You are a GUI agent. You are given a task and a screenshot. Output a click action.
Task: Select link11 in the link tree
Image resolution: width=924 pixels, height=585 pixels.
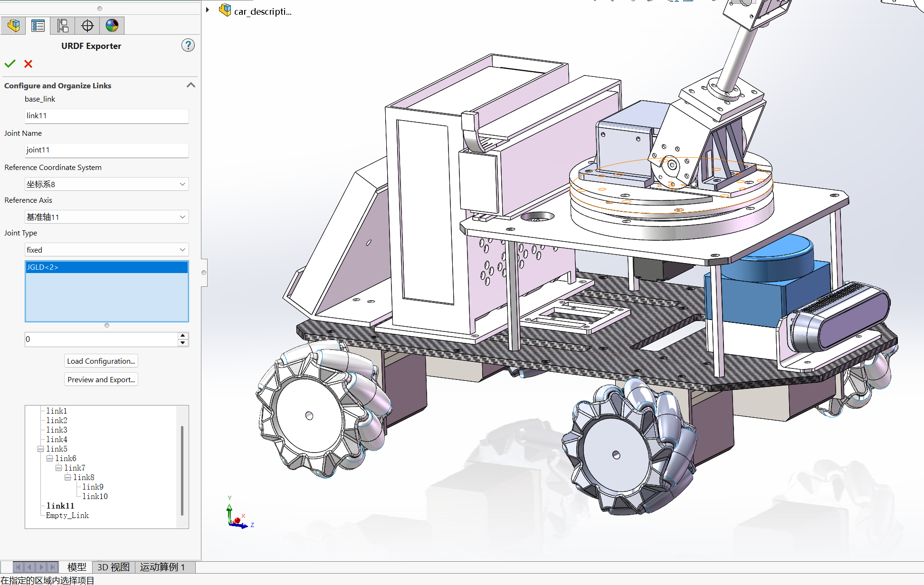60,506
